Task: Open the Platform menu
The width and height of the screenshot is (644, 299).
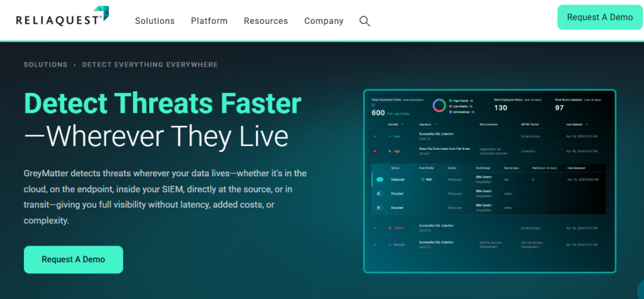Action: 209,21
